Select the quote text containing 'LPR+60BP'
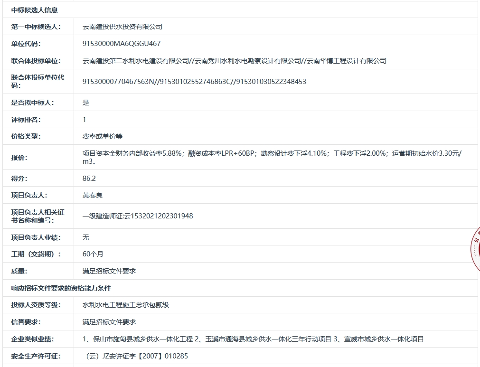The height and width of the screenshot is (367, 480). click(272, 157)
